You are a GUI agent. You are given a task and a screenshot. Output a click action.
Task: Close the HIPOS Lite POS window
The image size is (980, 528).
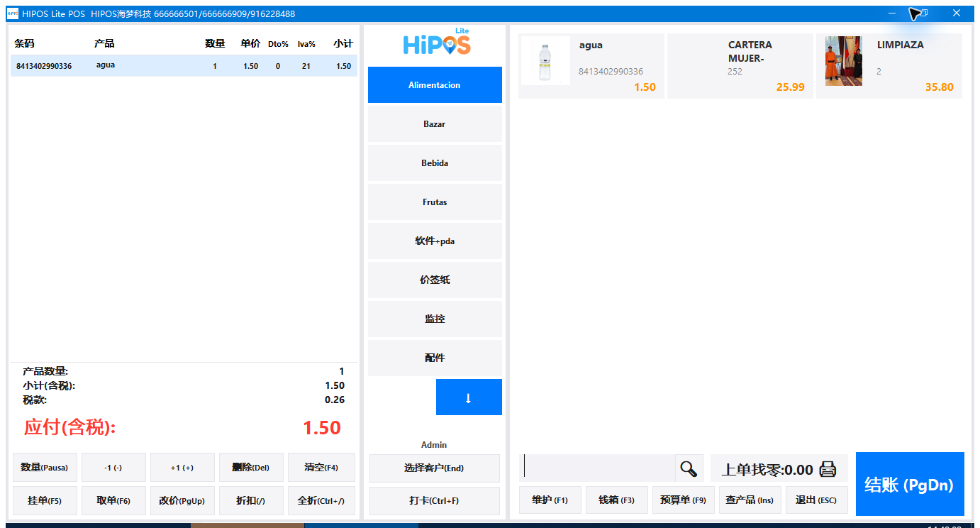[956, 13]
